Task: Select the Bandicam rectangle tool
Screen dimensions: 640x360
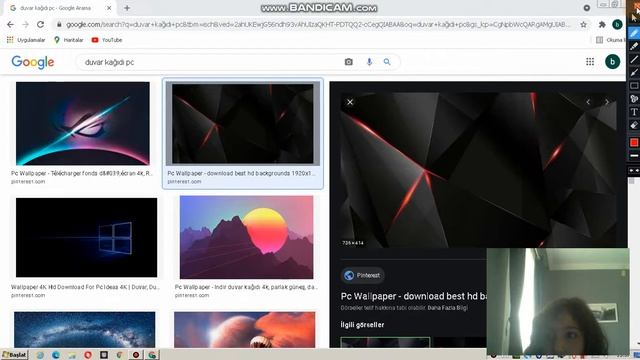Action: [634, 86]
